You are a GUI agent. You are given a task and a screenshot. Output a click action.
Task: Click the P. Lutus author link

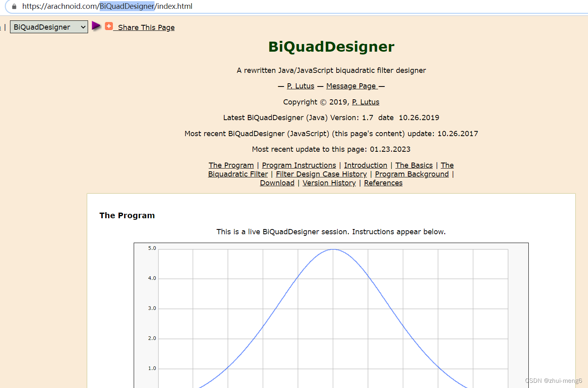(x=301, y=86)
